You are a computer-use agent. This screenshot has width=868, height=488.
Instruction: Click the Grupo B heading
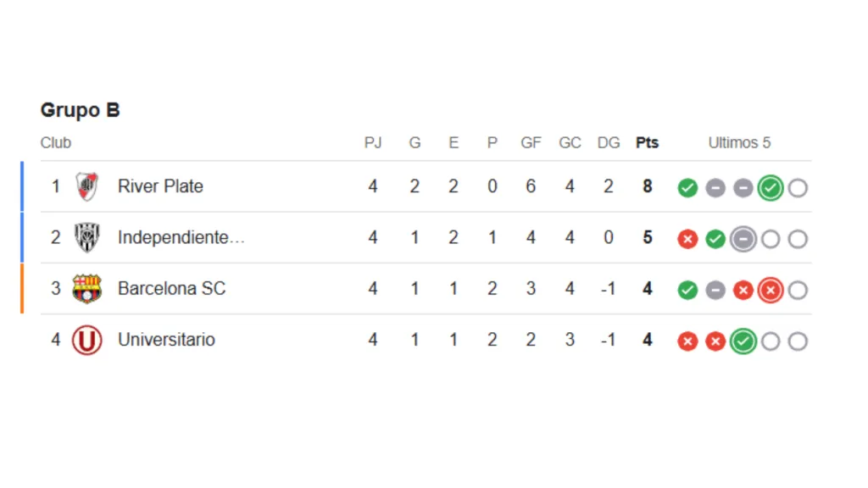pyautogui.click(x=81, y=110)
